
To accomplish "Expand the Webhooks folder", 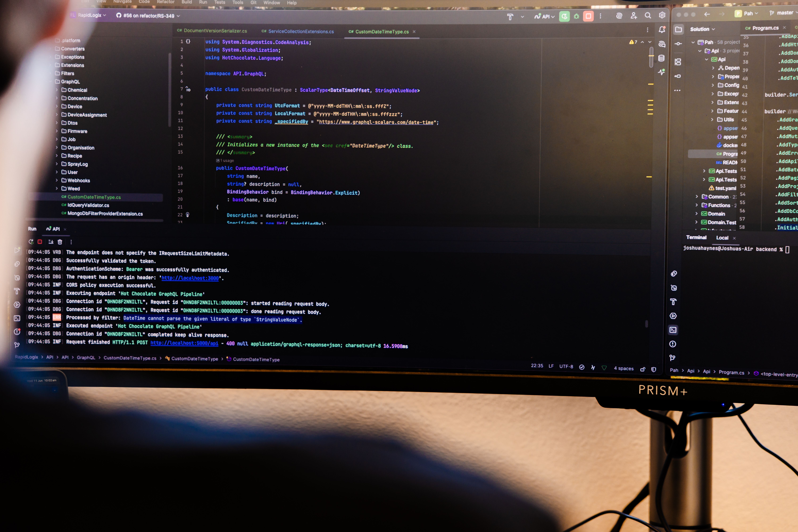I will [57, 180].
